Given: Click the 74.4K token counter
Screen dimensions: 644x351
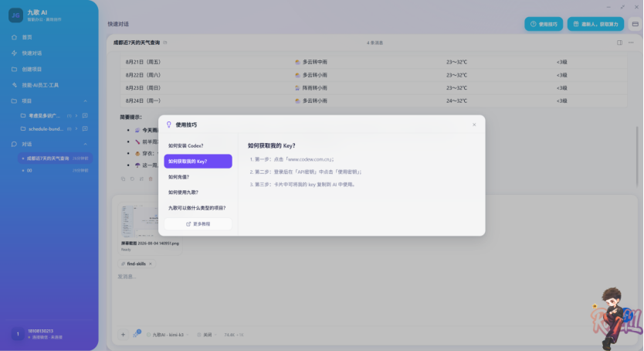Looking at the screenshot, I should point(234,335).
